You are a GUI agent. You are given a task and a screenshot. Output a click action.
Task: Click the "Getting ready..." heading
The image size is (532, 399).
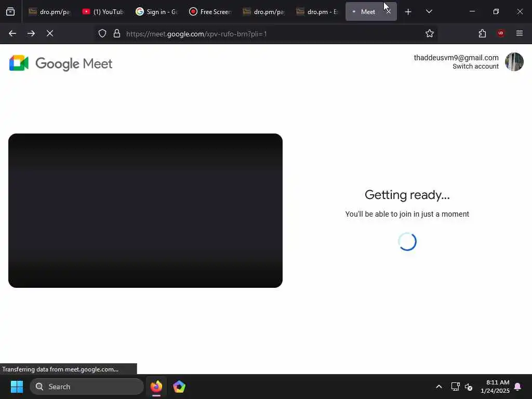pos(407,195)
